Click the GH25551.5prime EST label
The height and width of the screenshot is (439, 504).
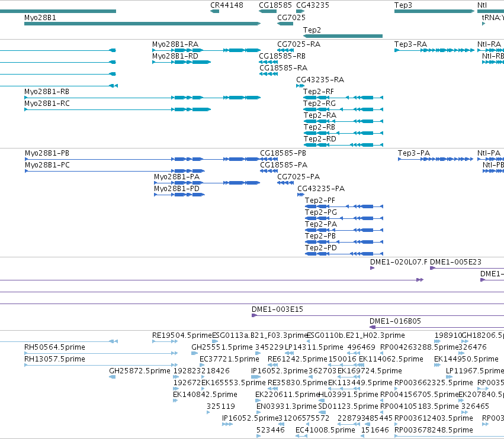[222, 347]
